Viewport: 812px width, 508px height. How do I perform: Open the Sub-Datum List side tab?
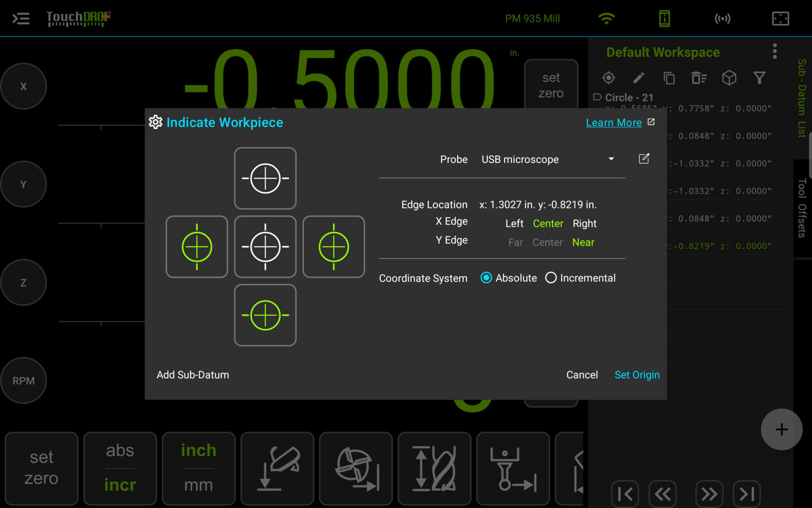802,98
